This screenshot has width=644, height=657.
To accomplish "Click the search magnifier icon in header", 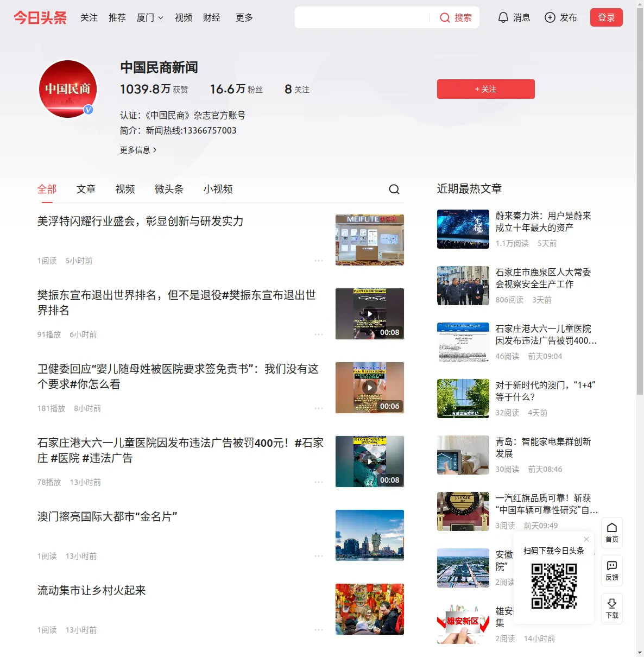I will [x=445, y=18].
